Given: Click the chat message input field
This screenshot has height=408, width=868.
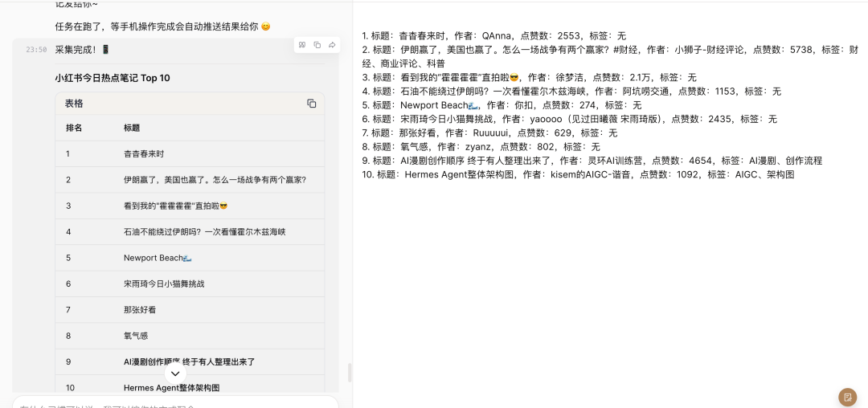Looking at the screenshot, I should click(x=175, y=402).
